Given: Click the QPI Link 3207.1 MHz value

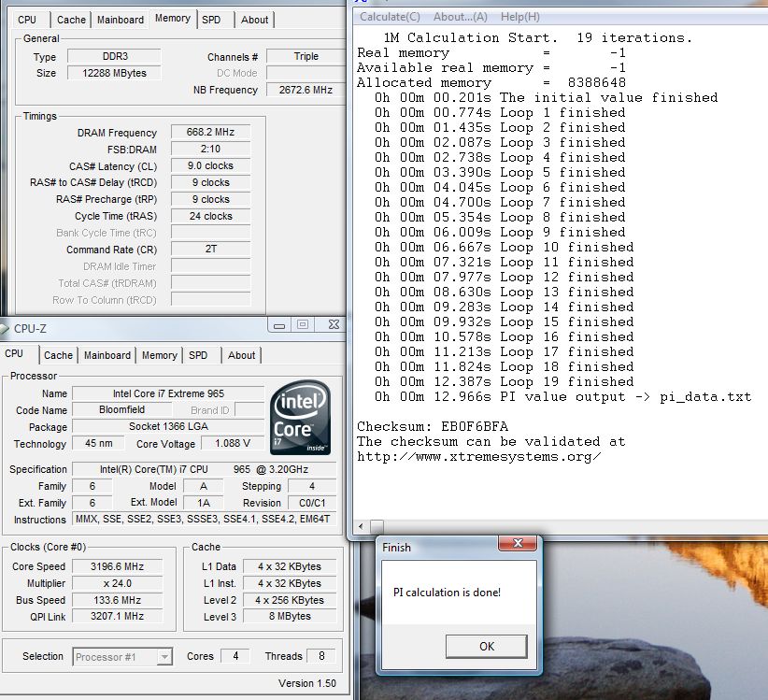Looking at the screenshot, I should tap(117, 616).
